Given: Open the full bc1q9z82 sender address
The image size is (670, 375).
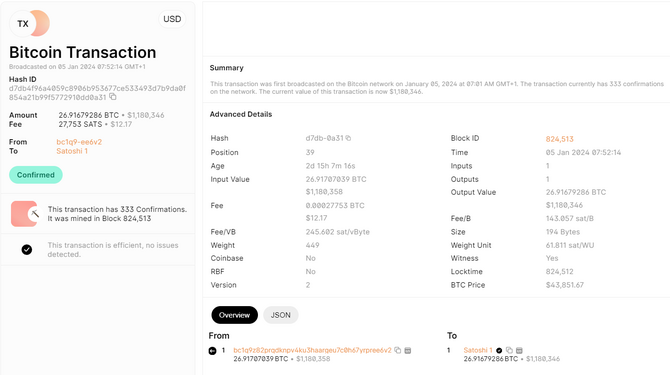Looking at the screenshot, I should pyautogui.click(x=312, y=350).
